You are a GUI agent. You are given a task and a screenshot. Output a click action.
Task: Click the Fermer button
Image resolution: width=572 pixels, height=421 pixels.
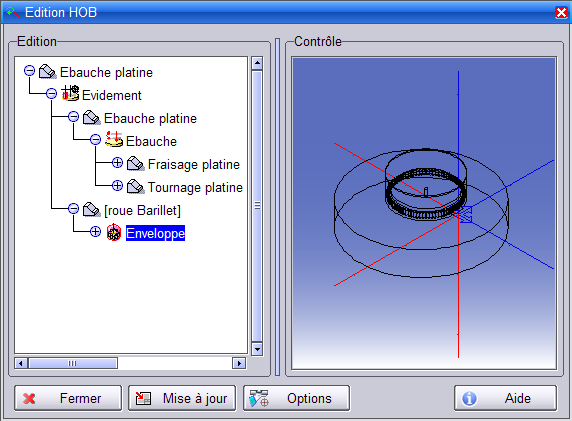(x=68, y=398)
